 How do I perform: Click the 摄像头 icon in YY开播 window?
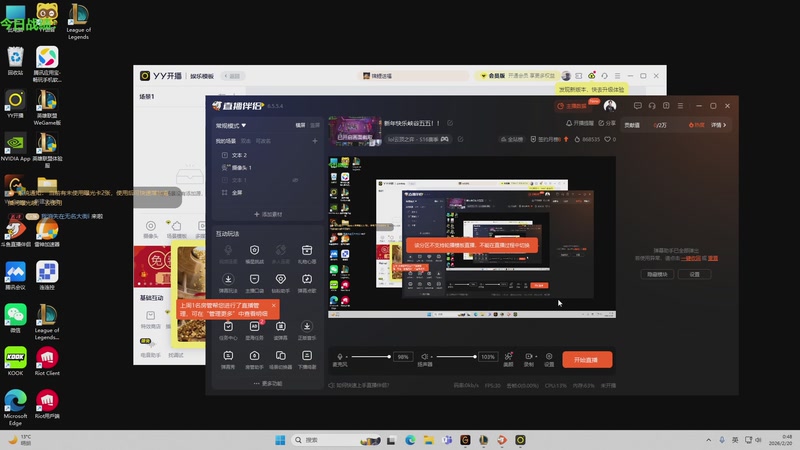click(x=151, y=226)
